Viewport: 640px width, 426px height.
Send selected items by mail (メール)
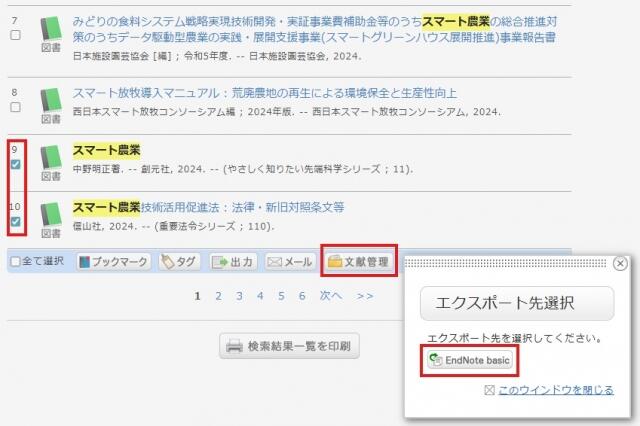(x=290, y=262)
